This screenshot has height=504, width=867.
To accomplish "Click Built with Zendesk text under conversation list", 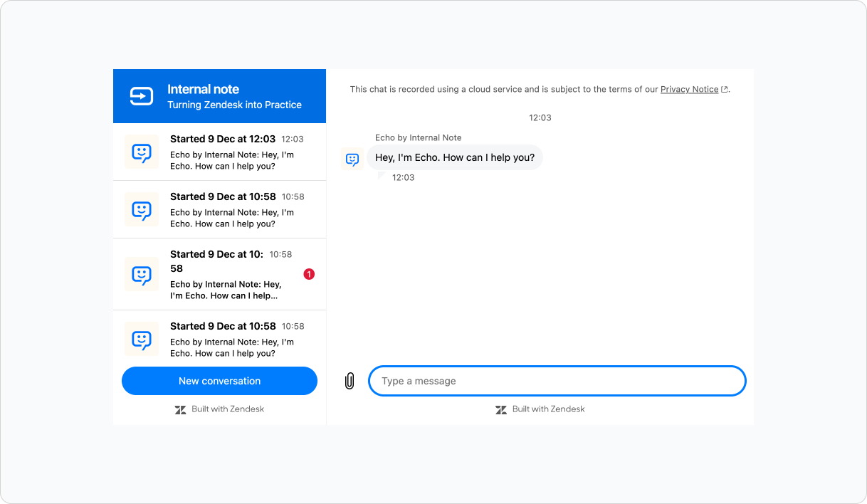I will (227, 409).
